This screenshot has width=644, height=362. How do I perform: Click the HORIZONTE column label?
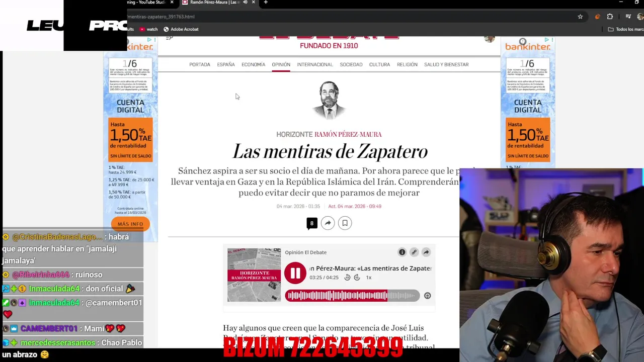pyautogui.click(x=294, y=134)
